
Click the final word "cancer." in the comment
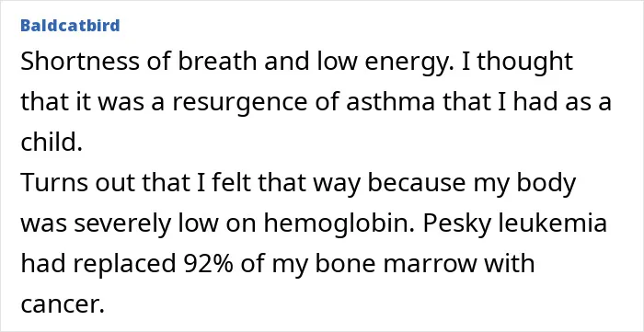(61, 305)
